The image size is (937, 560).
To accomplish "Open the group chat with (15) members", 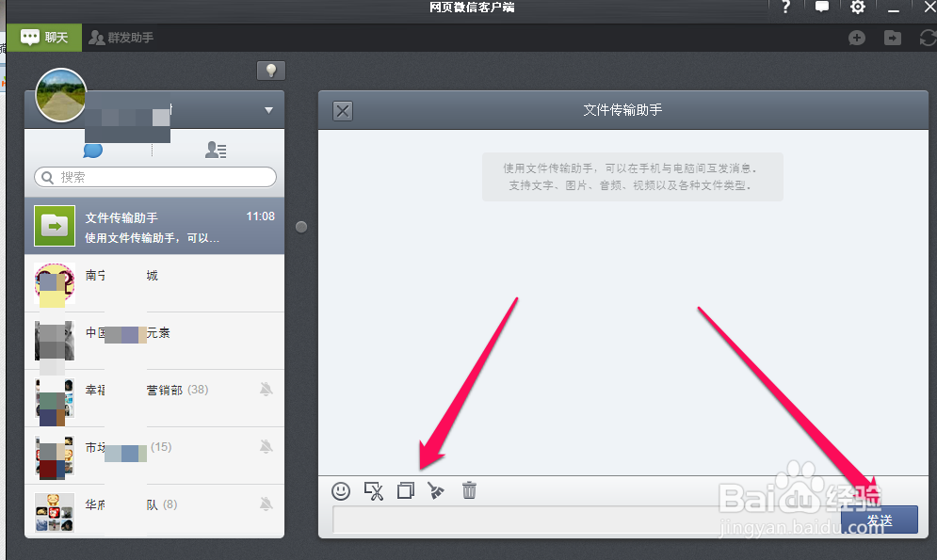I will [154, 456].
